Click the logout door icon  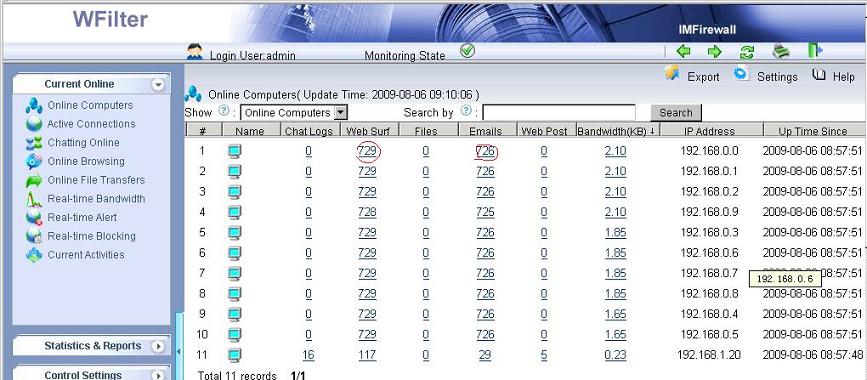[815, 50]
